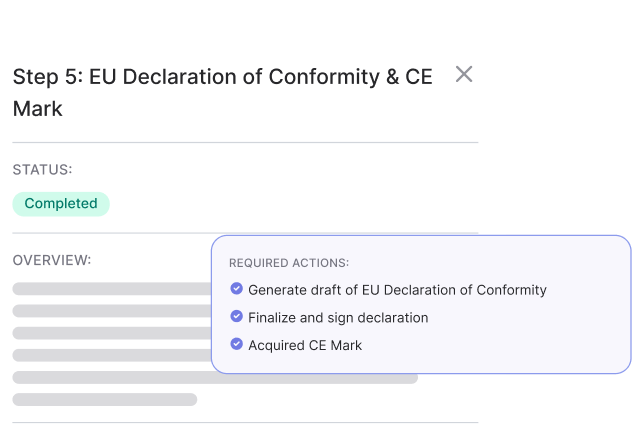Select the Acquired CE Mark action text
The width and height of the screenshot is (632, 436).
305,346
